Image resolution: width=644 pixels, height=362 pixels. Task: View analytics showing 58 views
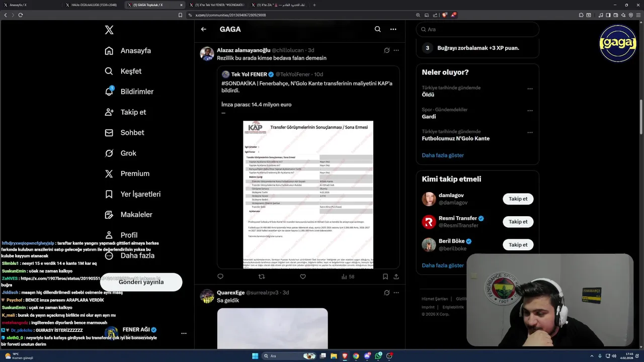pyautogui.click(x=348, y=277)
